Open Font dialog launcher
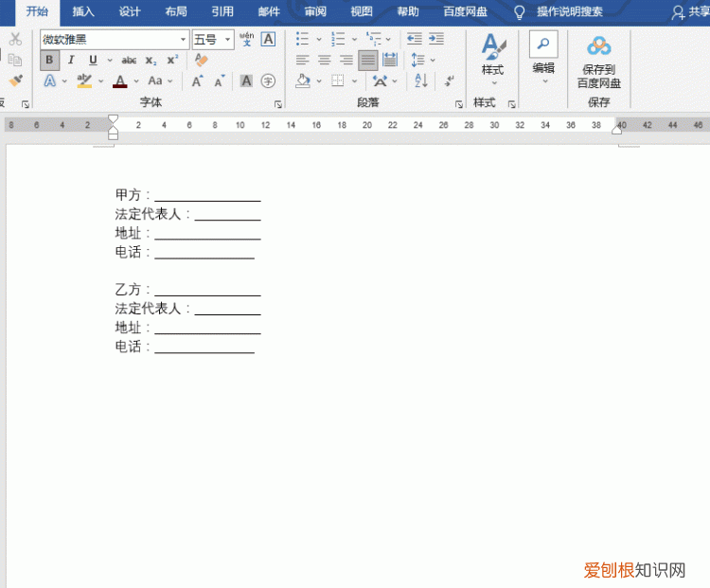 (x=278, y=105)
